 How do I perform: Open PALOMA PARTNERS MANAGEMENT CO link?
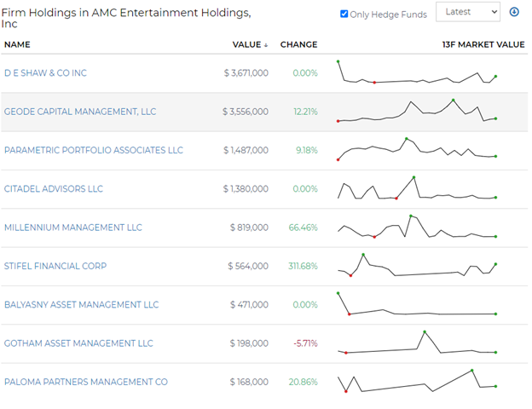click(x=86, y=383)
